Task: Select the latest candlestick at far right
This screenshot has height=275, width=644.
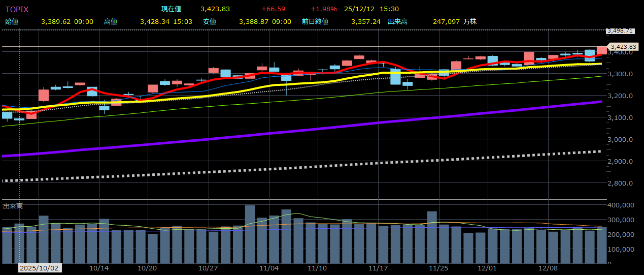Action: tap(601, 50)
